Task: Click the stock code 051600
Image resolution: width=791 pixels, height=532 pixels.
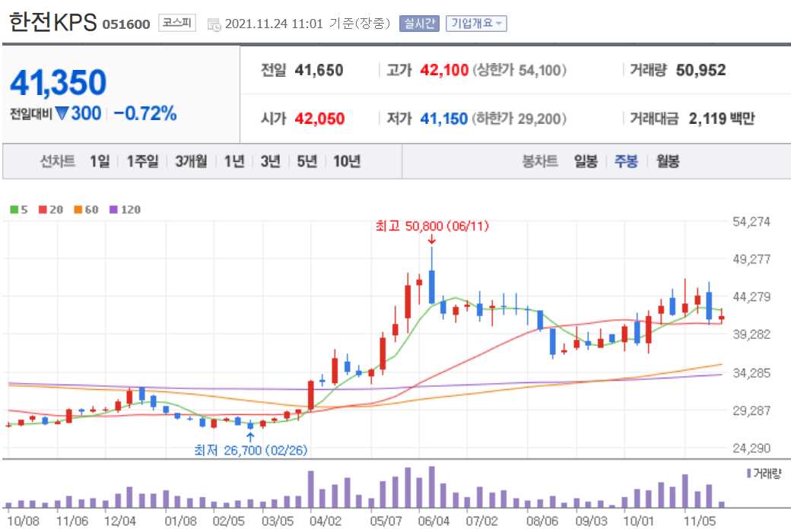Action: 126,24
